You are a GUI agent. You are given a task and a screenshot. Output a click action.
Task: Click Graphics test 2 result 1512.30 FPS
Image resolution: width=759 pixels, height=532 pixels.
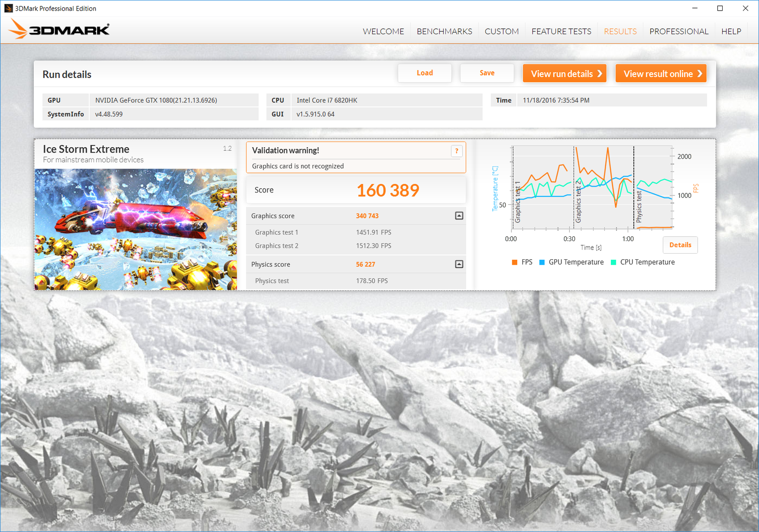(374, 246)
